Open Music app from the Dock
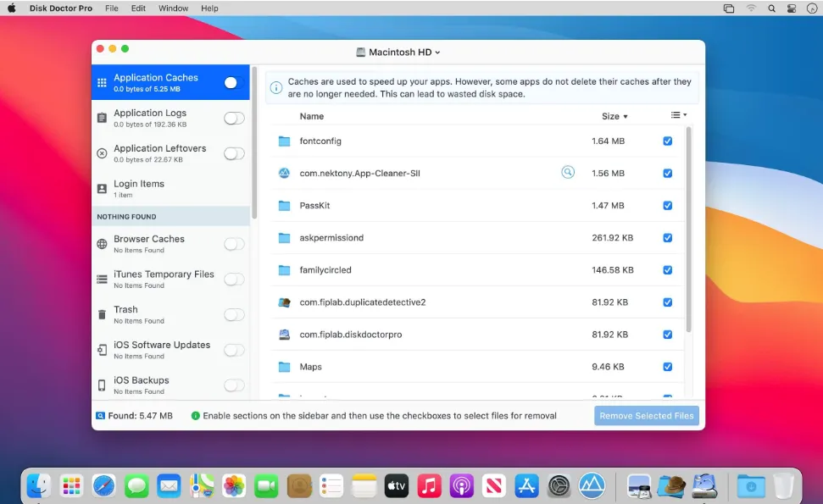Viewport: 823px width, 504px height. tap(429, 486)
